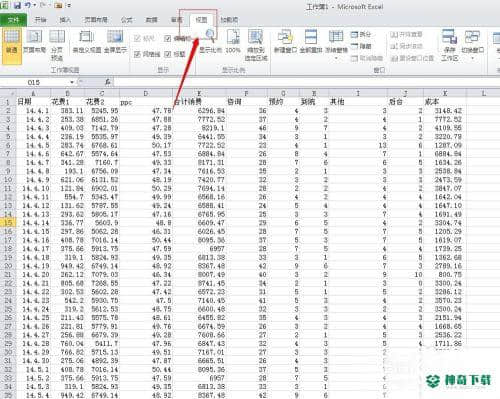Click the fx insert function icon
Screen dimensions: 500x399
pos(108,82)
